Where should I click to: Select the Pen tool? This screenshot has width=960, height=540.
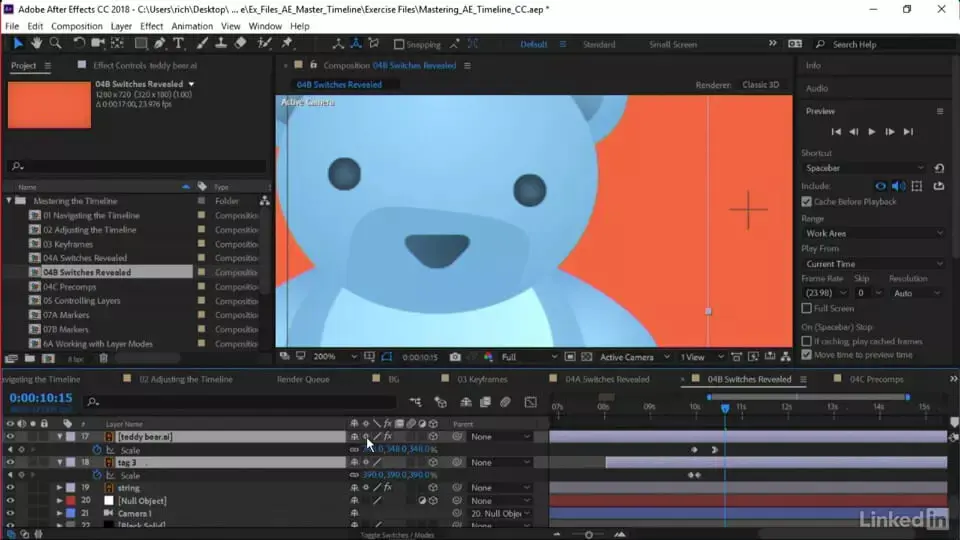(160, 43)
